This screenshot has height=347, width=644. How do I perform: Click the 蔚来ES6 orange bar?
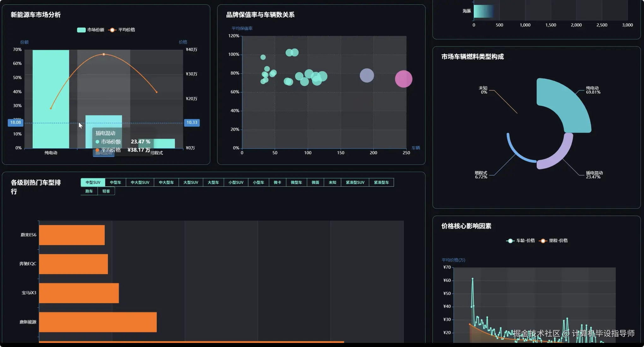point(72,235)
